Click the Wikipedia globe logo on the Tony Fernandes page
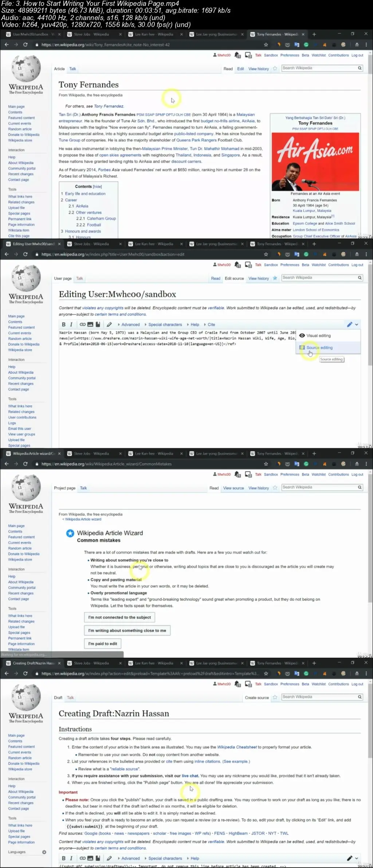373x868 pixels. pos(26,69)
